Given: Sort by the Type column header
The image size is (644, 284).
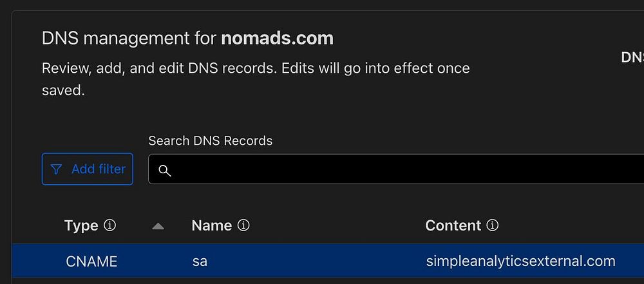Looking at the screenshot, I should tap(81, 225).
